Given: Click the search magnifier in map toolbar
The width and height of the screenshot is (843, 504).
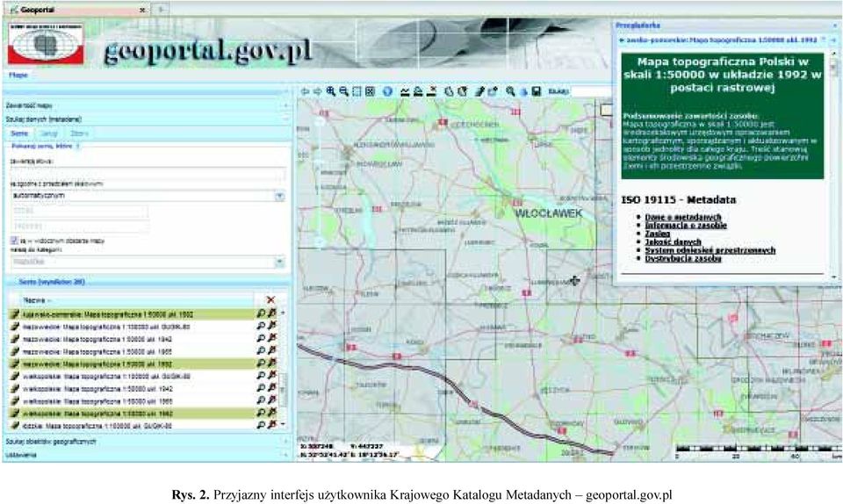Looking at the screenshot, I should click(x=510, y=91).
